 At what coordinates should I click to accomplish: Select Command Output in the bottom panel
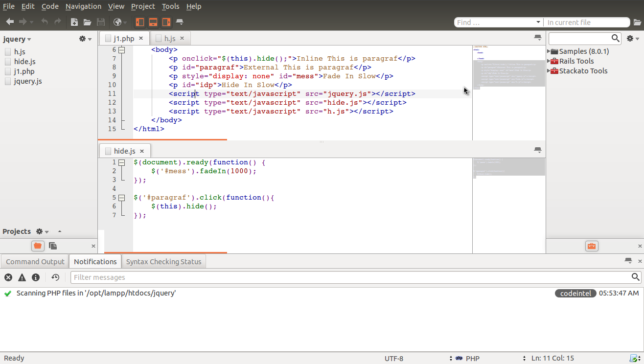coord(34,261)
